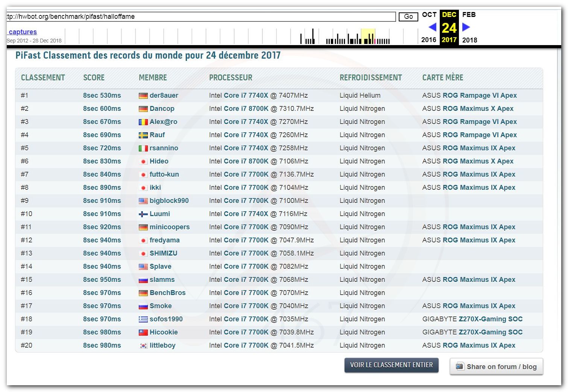Open the 8sec 950ms score link
The image size is (568, 392).
(x=102, y=280)
